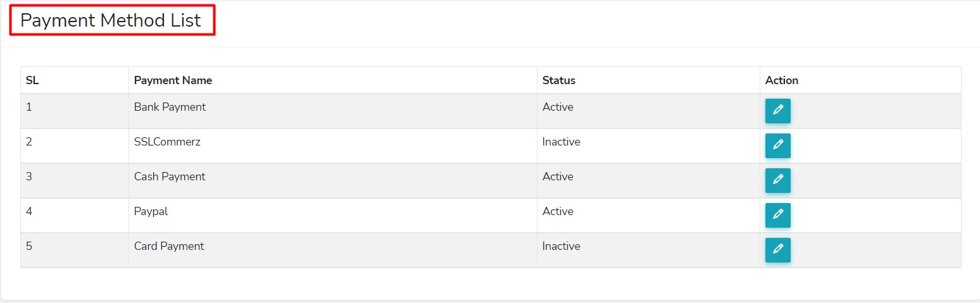
Task: Click the Paypal name cell
Action: pyautogui.click(x=151, y=211)
